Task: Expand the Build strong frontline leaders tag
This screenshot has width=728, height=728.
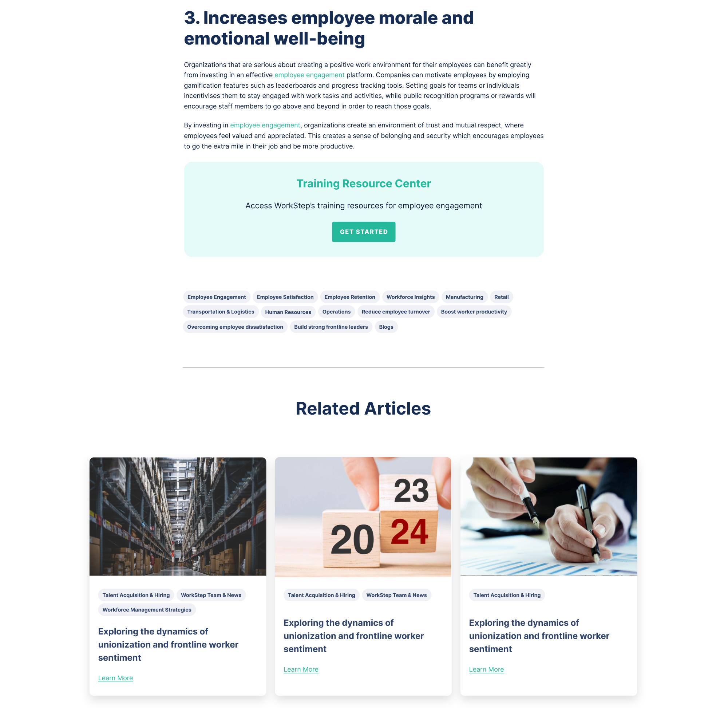Action: (x=331, y=327)
